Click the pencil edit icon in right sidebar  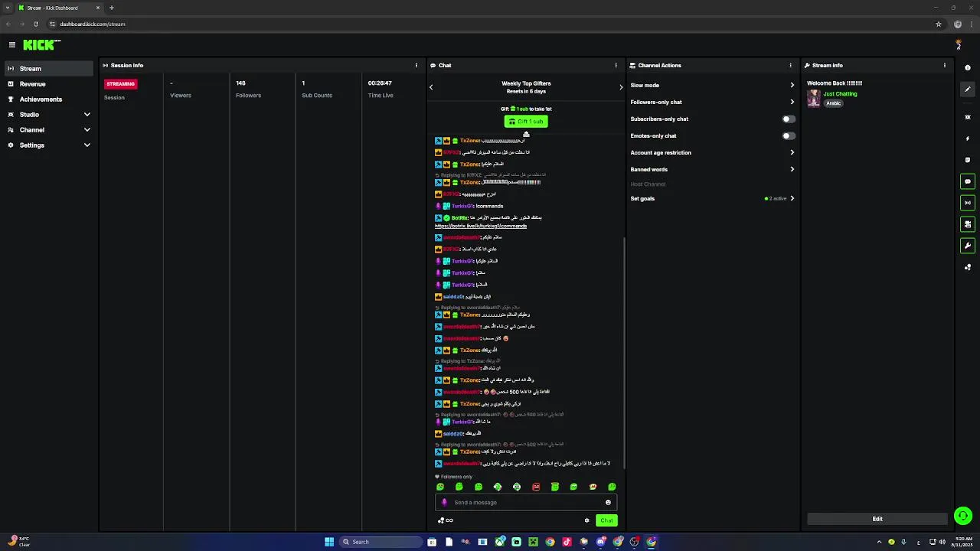coord(968,90)
